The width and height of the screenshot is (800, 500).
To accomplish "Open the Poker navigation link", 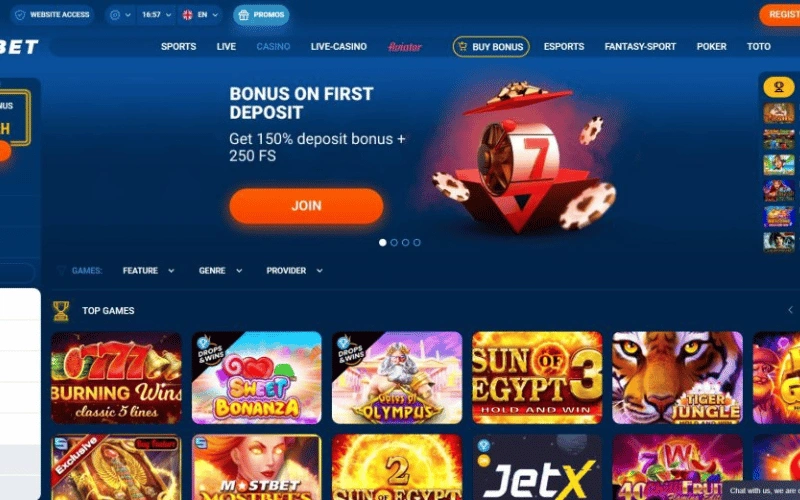I will coord(711,46).
